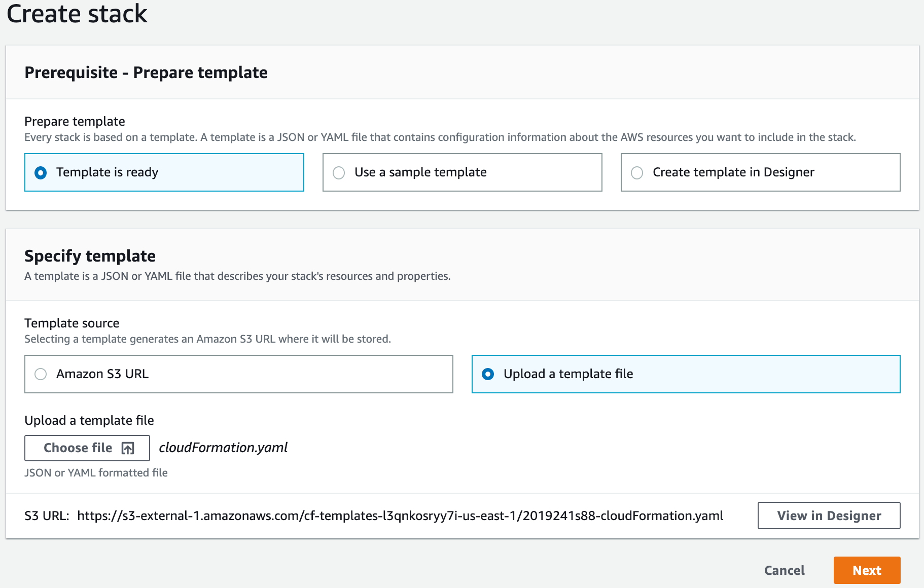
Task: Click the generated S3 template URL text
Action: point(400,516)
